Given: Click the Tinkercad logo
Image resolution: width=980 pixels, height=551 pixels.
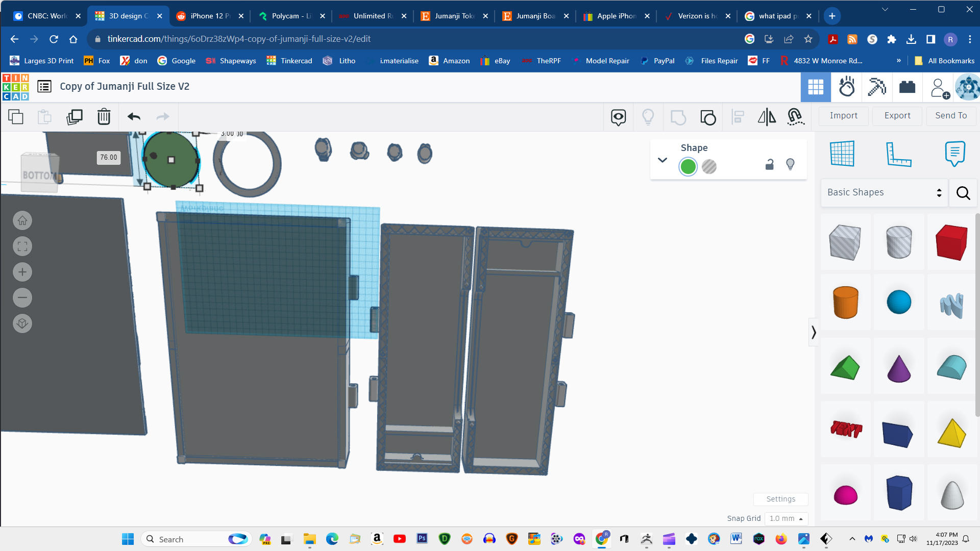Looking at the screenshot, I should 16,87.
